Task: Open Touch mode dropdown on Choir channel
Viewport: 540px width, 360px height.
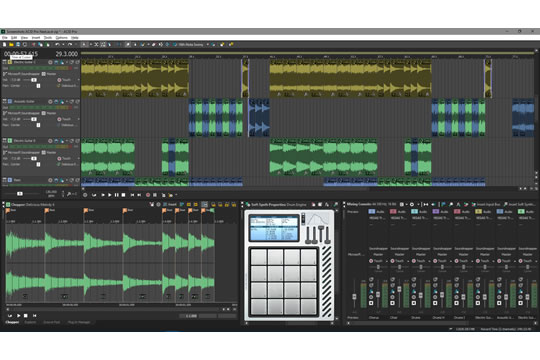Action: coord(407,261)
